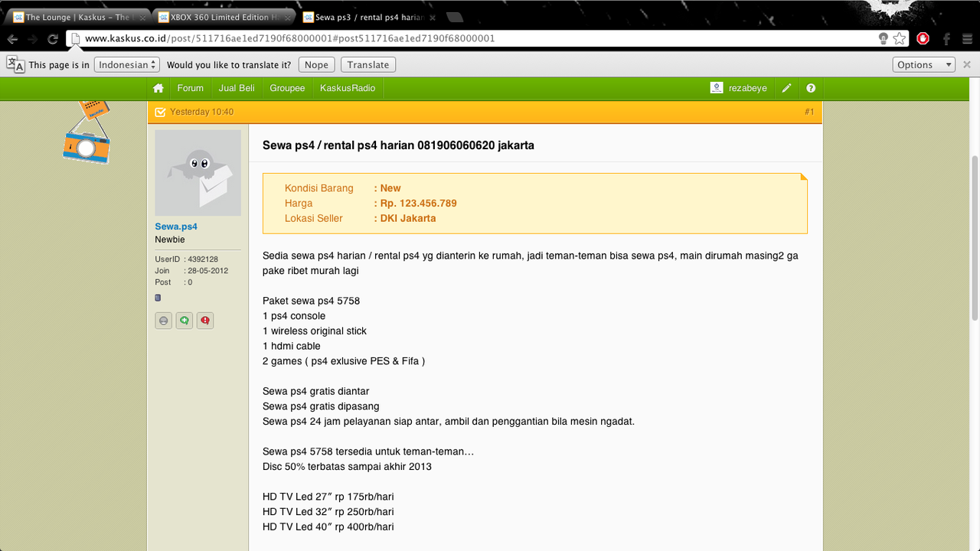Go back with the browser back arrow

[x=12, y=39]
